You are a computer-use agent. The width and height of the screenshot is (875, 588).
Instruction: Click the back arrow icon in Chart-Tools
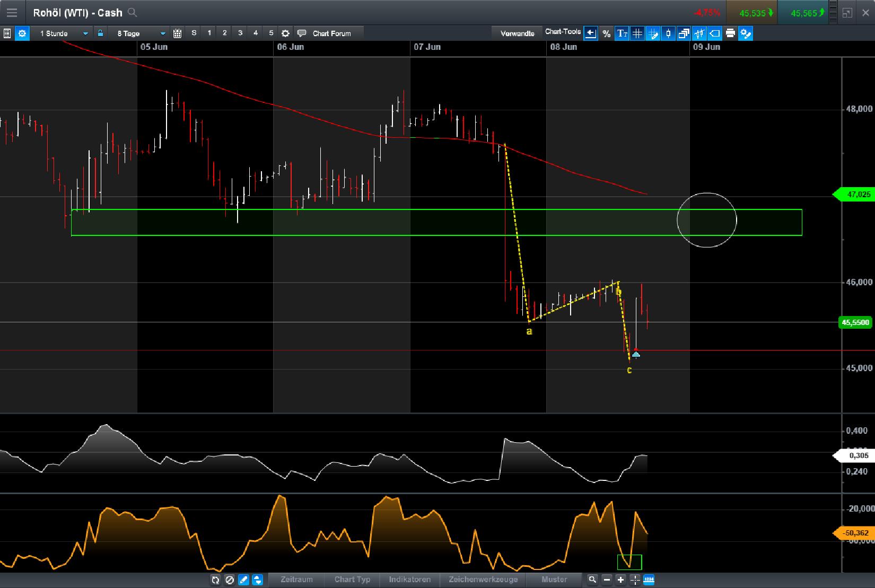point(590,33)
